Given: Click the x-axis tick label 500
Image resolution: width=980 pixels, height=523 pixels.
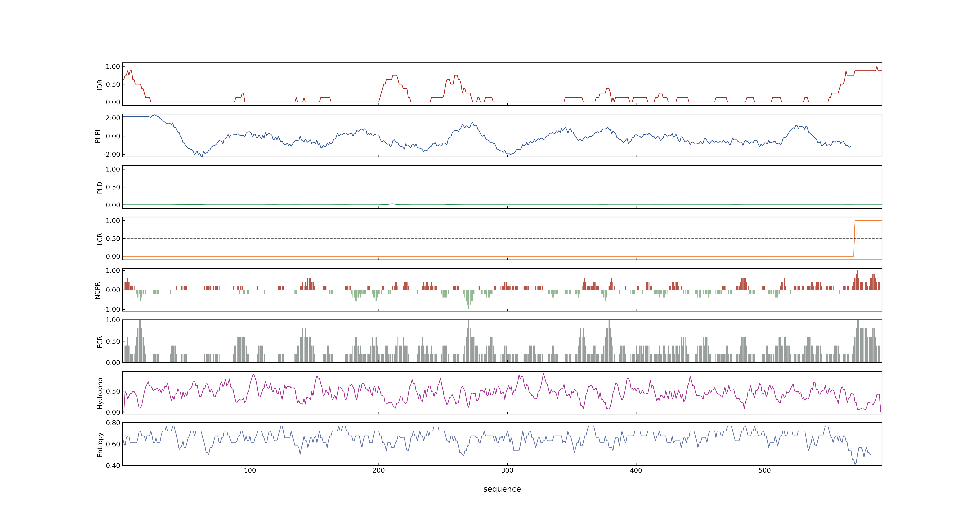Looking at the screenshot, I should 765,470.
